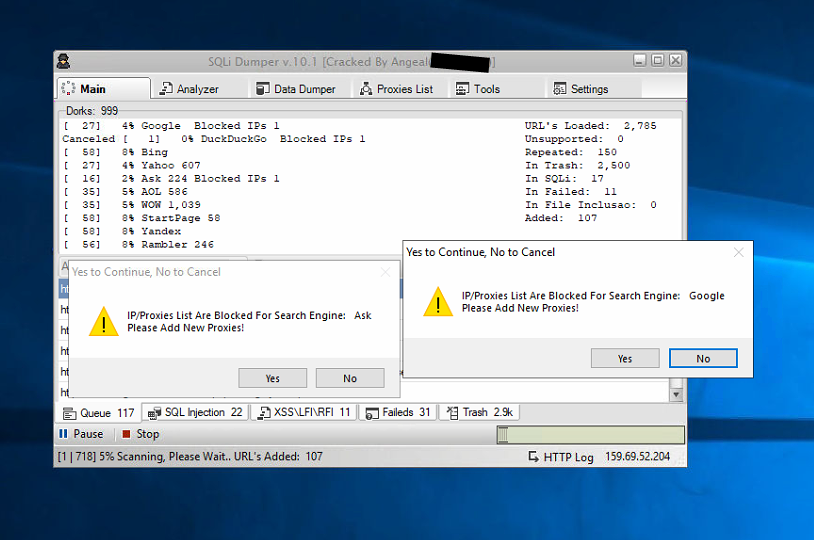
Task: Close the Google blocked proxies dialog
Action: 739,252
